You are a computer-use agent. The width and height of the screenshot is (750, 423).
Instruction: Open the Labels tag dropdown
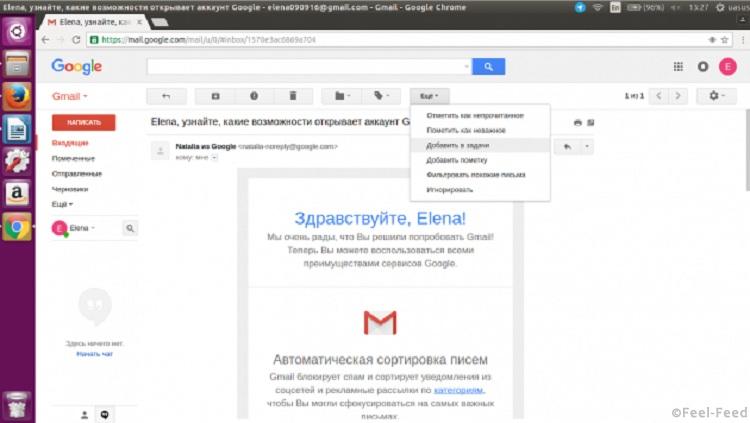coord(381,96)
